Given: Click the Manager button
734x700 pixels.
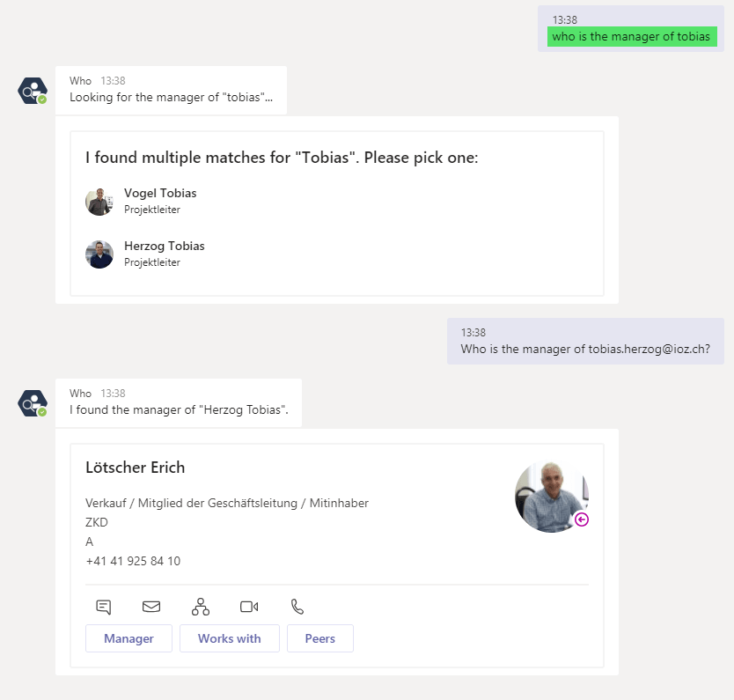Looking at the screenshot, I should coord(128,638).
